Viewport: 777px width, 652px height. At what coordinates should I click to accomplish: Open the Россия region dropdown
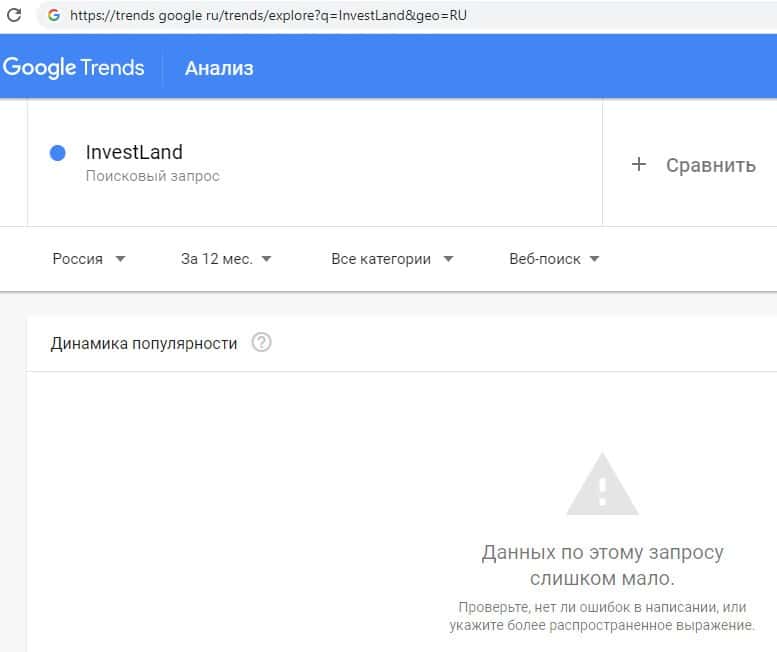click(x=89, y=259)
